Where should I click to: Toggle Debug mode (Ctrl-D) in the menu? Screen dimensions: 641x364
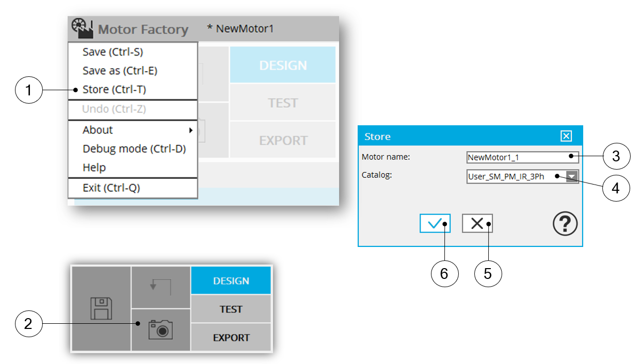[x=134, y=148]
